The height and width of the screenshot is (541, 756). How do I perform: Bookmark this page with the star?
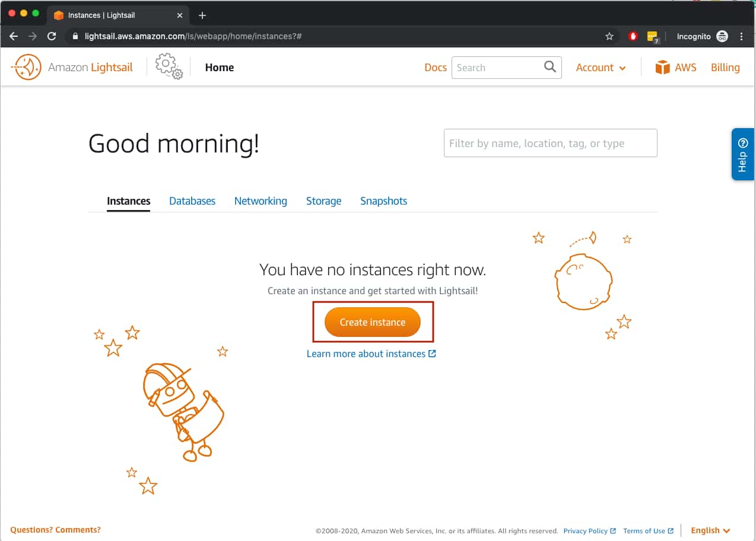609,36
